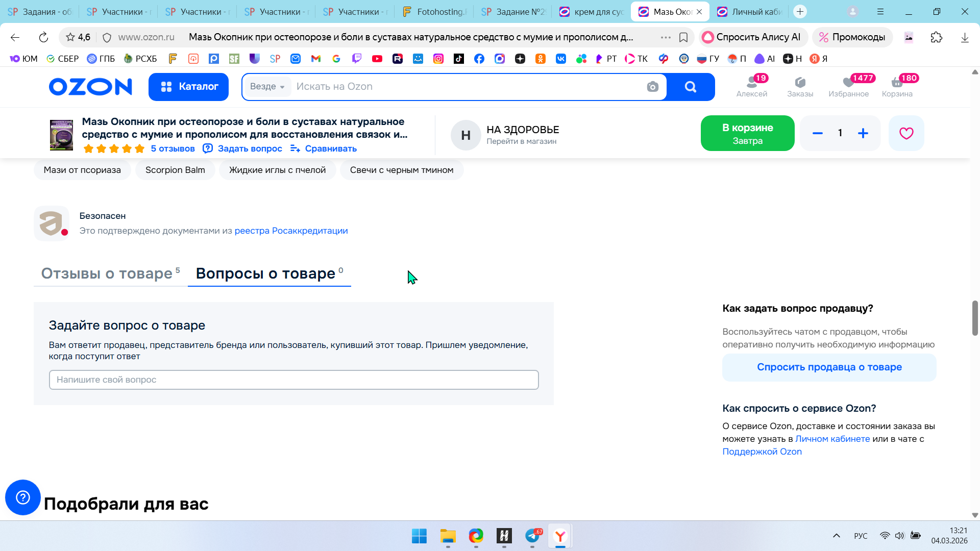Open реестра Росаккредитации link
Image resolution: width=980 pixels, height=551 pixels.
291,231
